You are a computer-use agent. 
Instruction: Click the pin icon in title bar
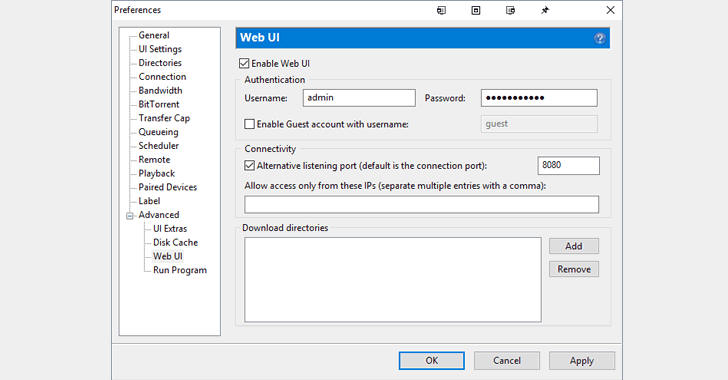(545, 10)
